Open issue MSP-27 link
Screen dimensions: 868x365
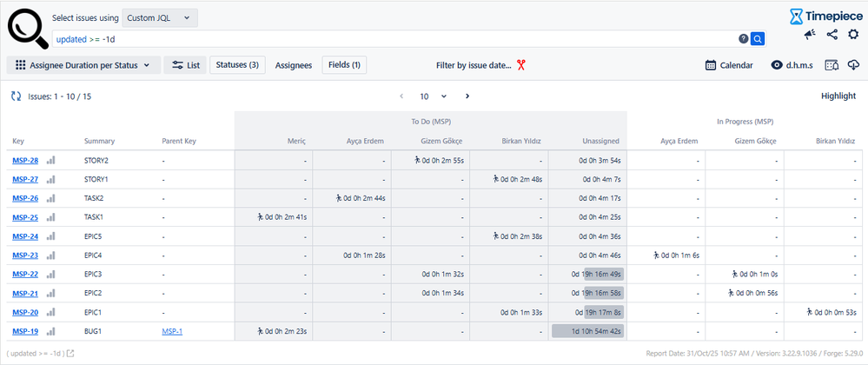(x=25, y=179)
